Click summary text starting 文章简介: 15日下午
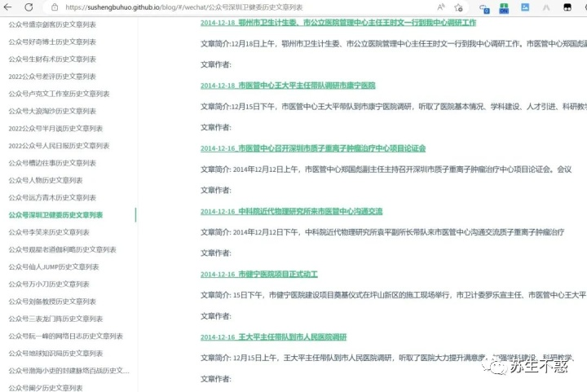 tap(394, 295)
